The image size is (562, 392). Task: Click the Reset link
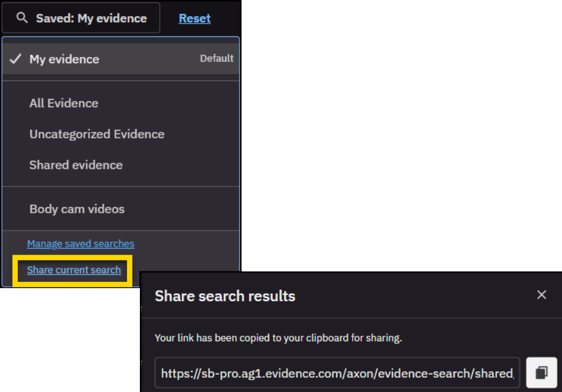tap(194, 18)
